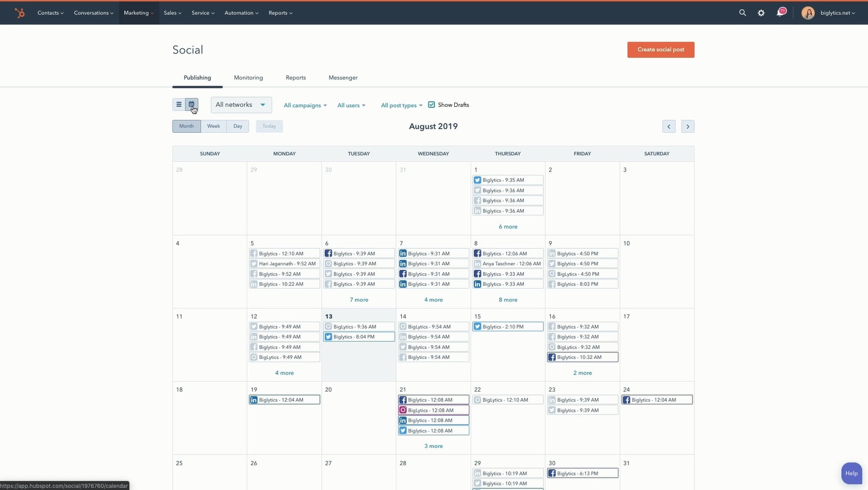
Task: Expand the Reports navigation menu
Action: 281,13
